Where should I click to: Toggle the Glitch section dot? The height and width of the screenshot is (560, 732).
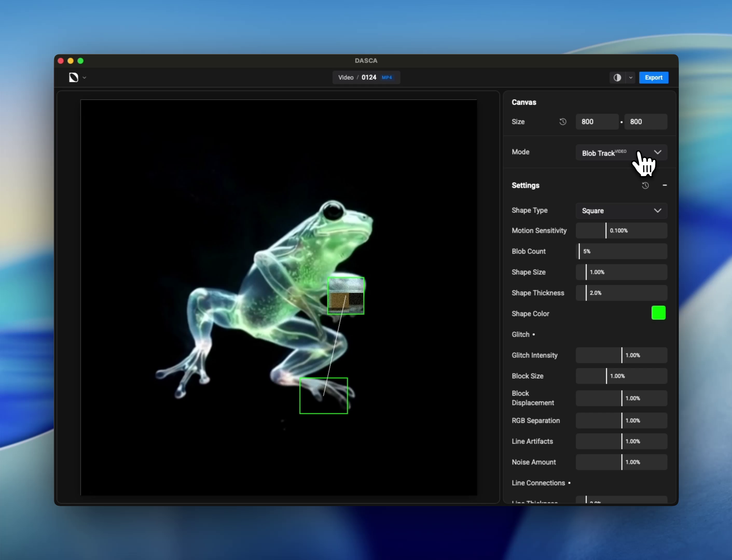[534, 334]
